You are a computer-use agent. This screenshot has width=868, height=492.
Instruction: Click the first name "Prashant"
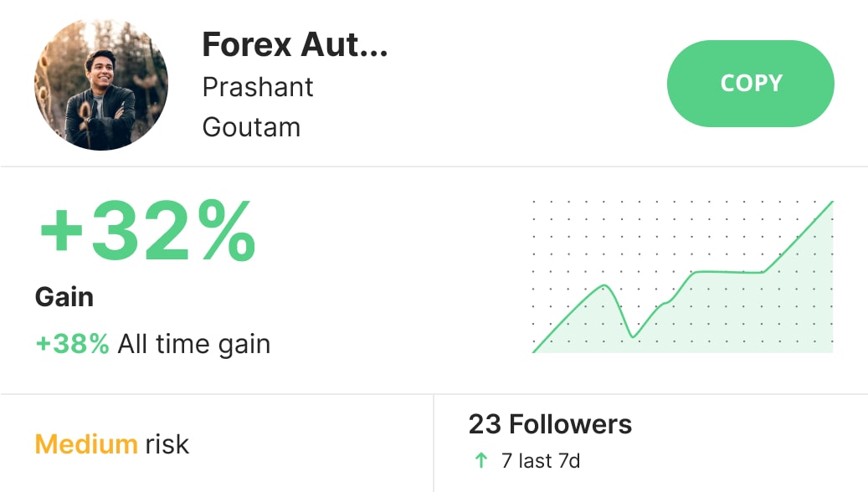[258, 87]
